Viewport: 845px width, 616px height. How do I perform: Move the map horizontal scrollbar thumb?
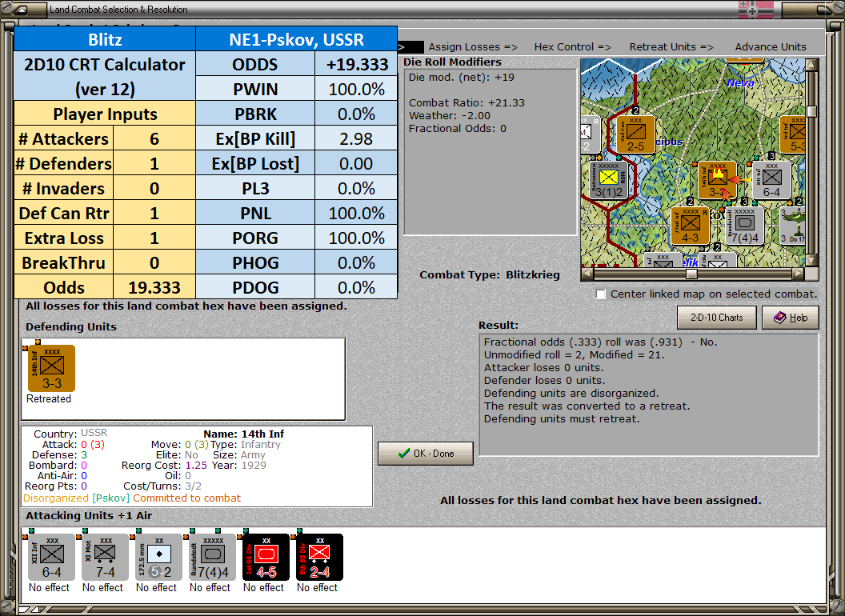point(691,274)
